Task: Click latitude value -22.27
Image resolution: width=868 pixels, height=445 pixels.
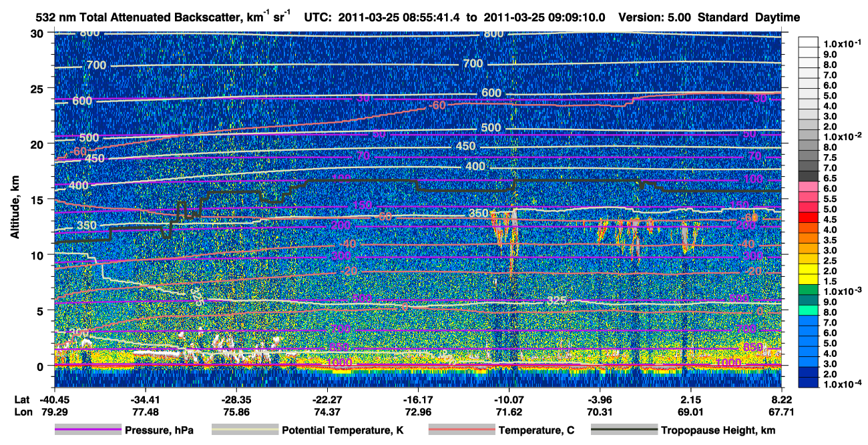Action: (x=327, y=400)
